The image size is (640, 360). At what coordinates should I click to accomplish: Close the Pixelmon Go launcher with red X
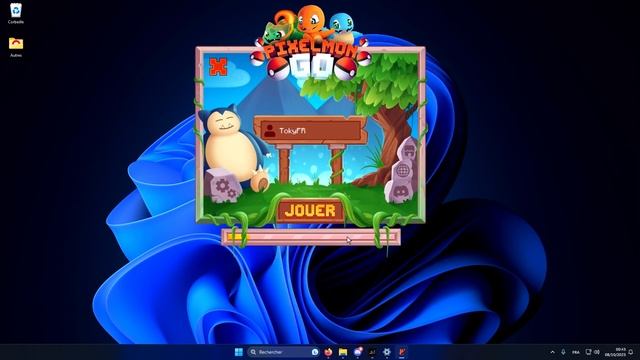pyautogui.click(x=218, y=67)
